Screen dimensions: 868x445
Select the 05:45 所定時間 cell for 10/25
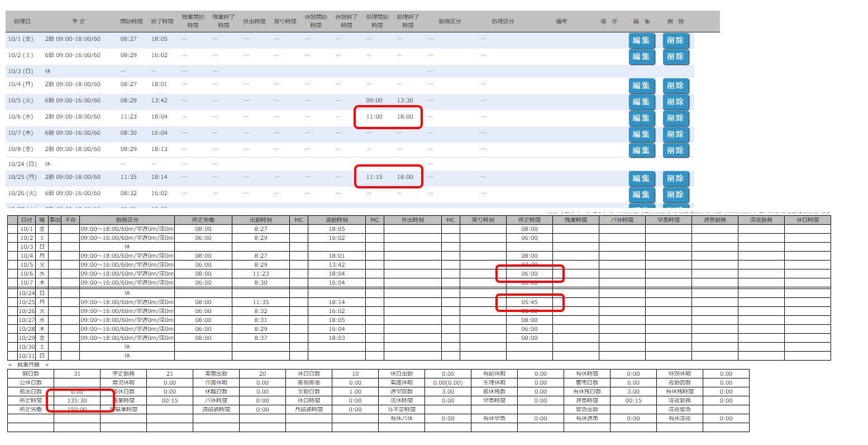pyautogui.click(x=529, y=302)
